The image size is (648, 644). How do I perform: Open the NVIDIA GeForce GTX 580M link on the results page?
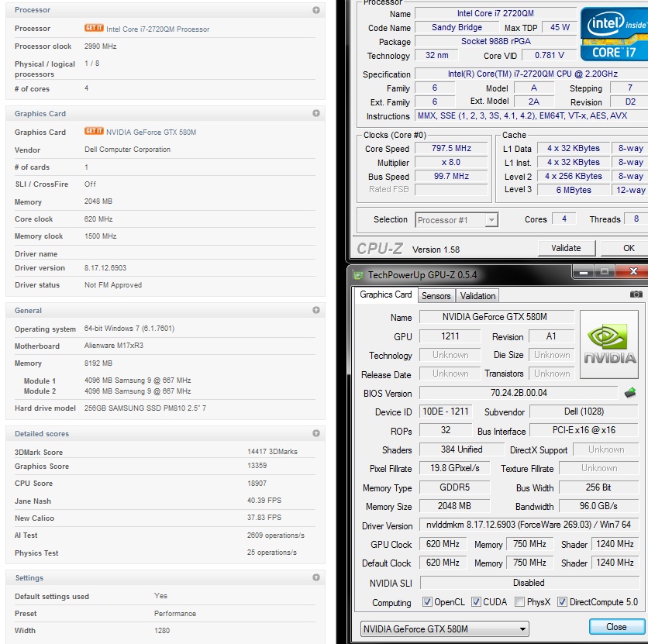151,133
